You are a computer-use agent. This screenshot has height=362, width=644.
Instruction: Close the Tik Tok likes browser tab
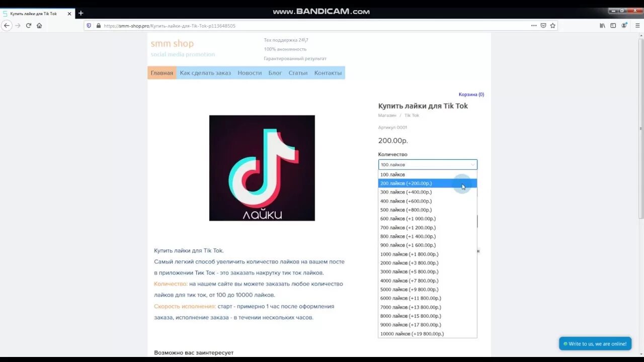tap(70, 14)
